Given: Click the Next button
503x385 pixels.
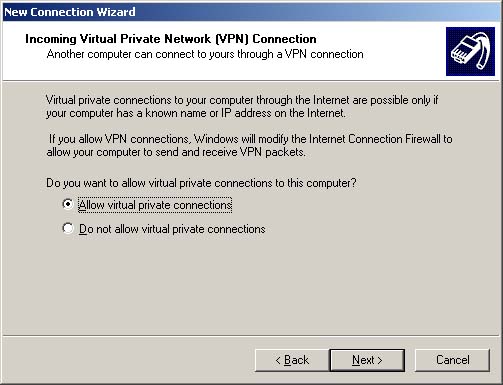Looking at the screenshot, I should (367, 360).
